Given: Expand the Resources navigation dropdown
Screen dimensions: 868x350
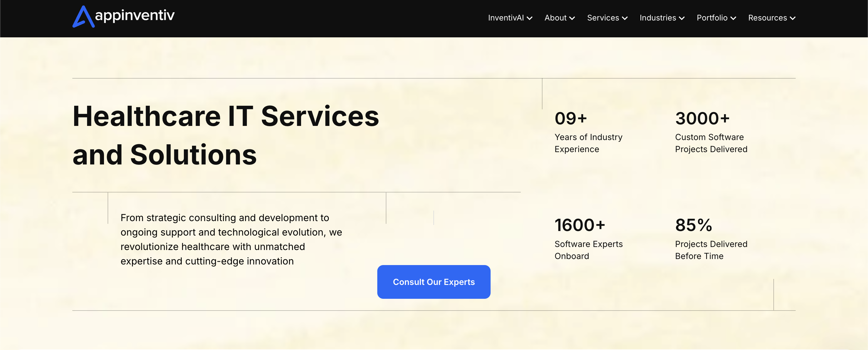Looking at the screenshot, I should click(x=768, y=18).
